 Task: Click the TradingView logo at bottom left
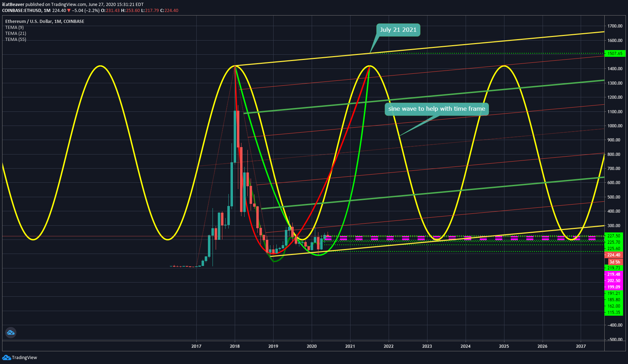pyautogui.click(x=19, y=357)
